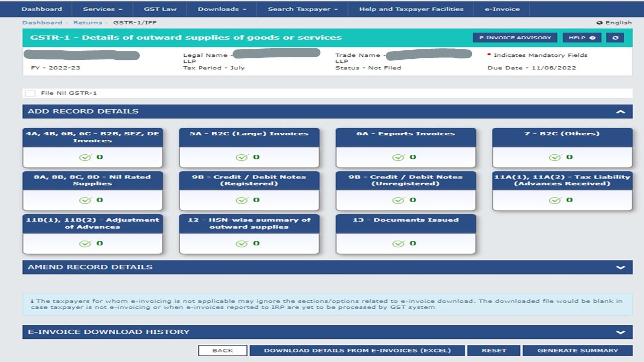Click green check icon in 6A Exports tile

point(398,157)
